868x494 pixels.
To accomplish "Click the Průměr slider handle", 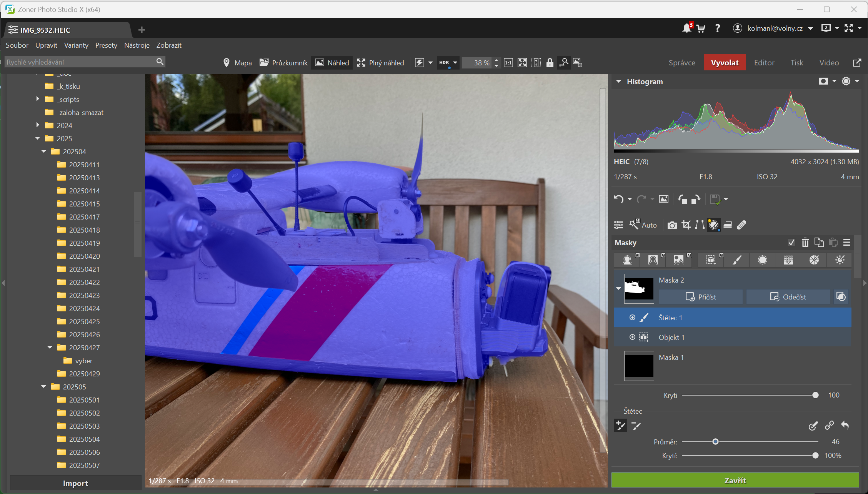I will (x=715, y=442).
